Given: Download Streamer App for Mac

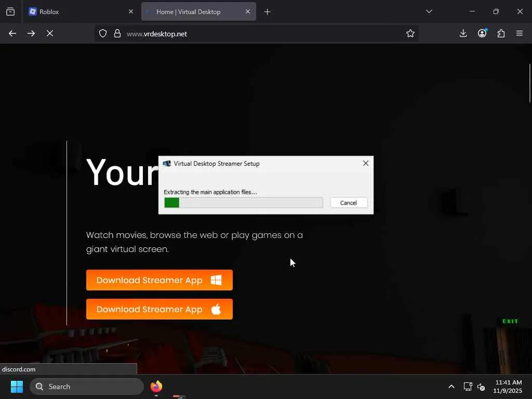Looking at the screenshot, I should click(159, 309).
